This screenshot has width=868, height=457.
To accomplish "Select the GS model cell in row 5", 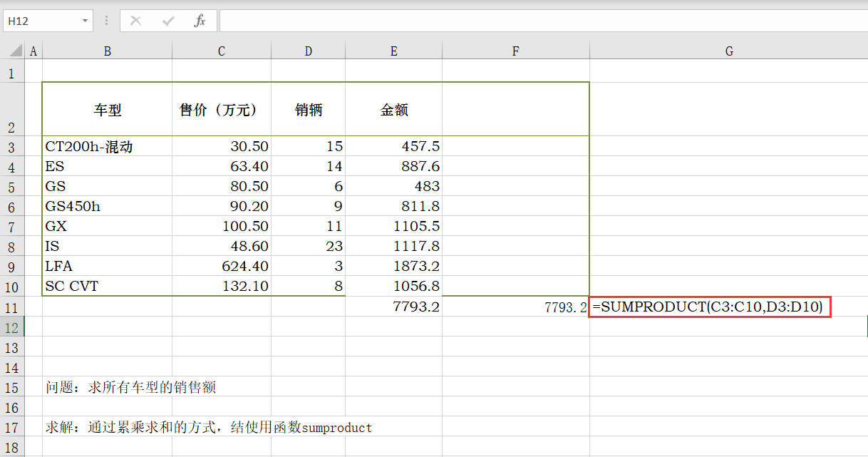I will point(107,186).
